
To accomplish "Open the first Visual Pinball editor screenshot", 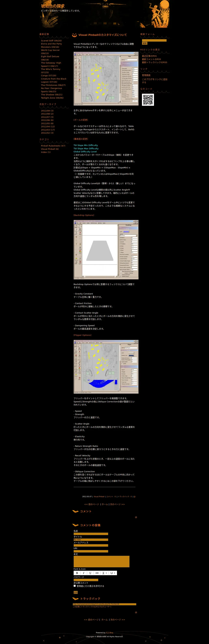I will 106,79.
